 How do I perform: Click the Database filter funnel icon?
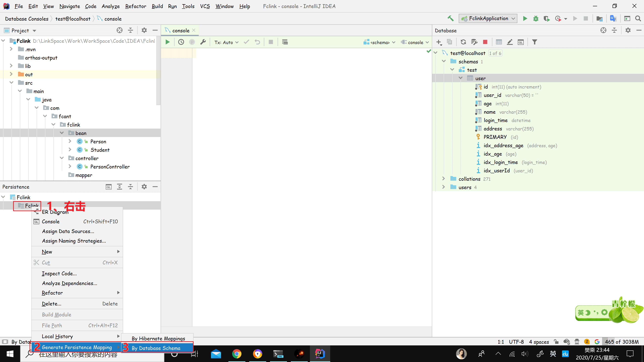534,42
